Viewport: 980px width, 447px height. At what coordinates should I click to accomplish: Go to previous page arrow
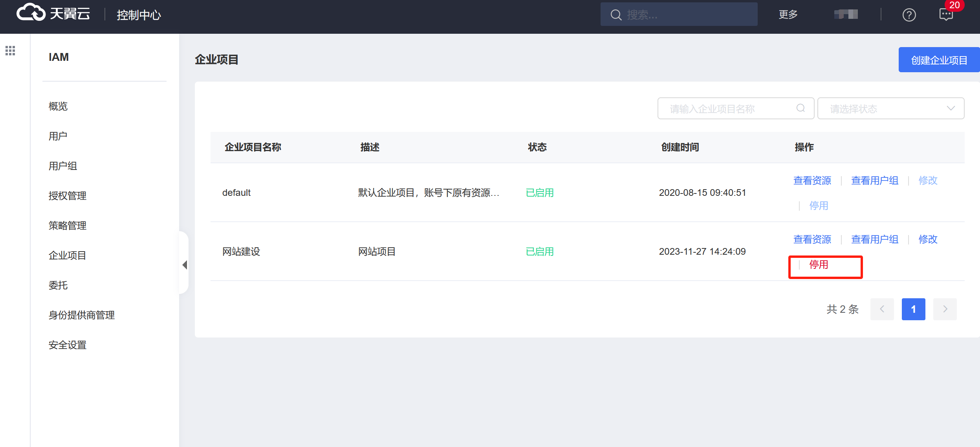(882, 309)
